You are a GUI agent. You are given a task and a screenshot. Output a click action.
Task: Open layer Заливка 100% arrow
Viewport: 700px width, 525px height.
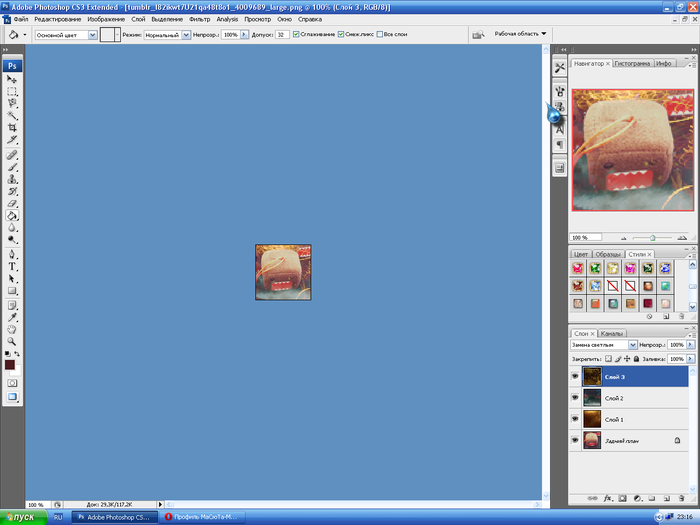tap(691, 358)
